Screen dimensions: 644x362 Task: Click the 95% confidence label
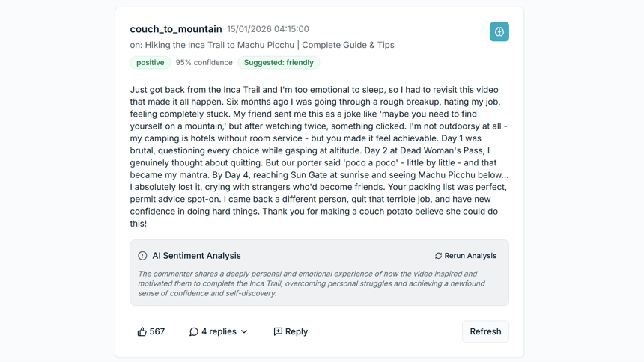click(204, 63)
